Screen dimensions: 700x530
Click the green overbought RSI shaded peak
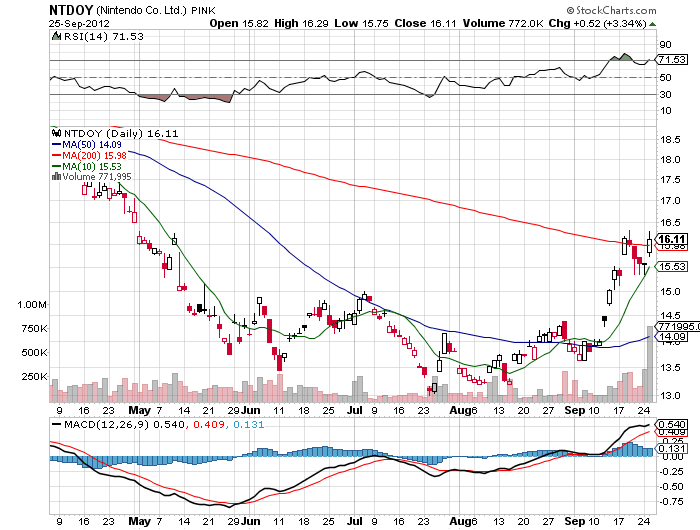[x=623, y=57]
